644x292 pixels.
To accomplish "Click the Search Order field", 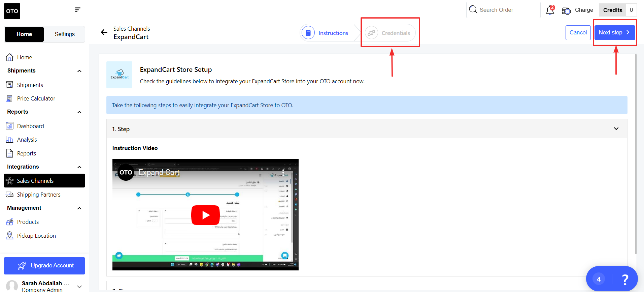I will pos(503,10).
